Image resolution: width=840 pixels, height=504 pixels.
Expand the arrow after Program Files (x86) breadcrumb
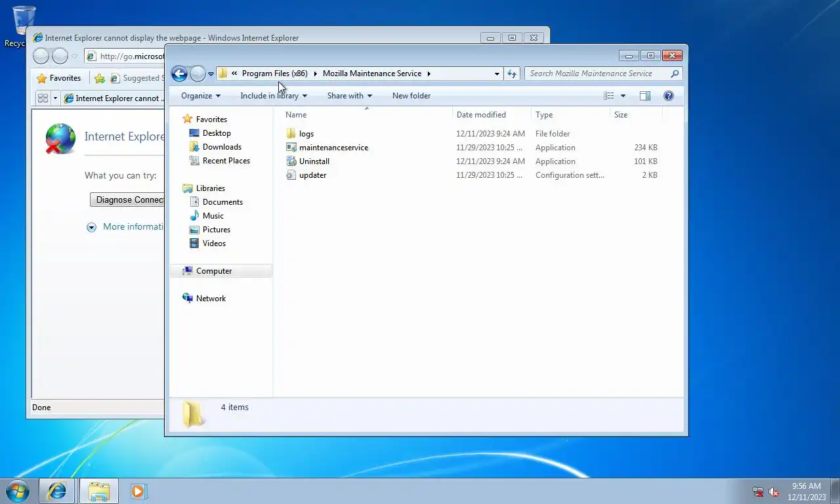coord(315,73)
